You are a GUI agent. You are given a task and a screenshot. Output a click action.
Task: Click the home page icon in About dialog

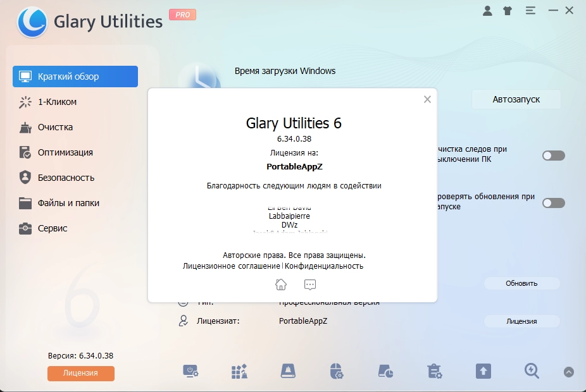[281, 285]
